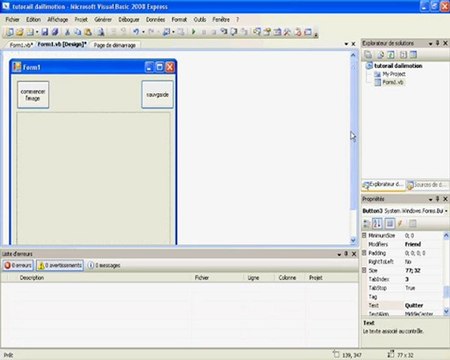
Task: Expand the Size property
Action: click(364, 270)
